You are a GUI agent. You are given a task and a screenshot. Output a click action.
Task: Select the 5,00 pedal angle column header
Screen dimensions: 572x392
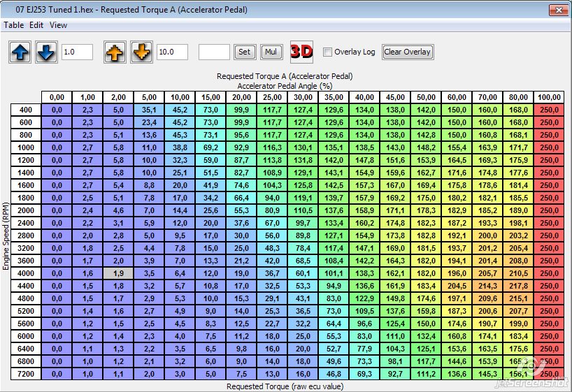[149, 97]
